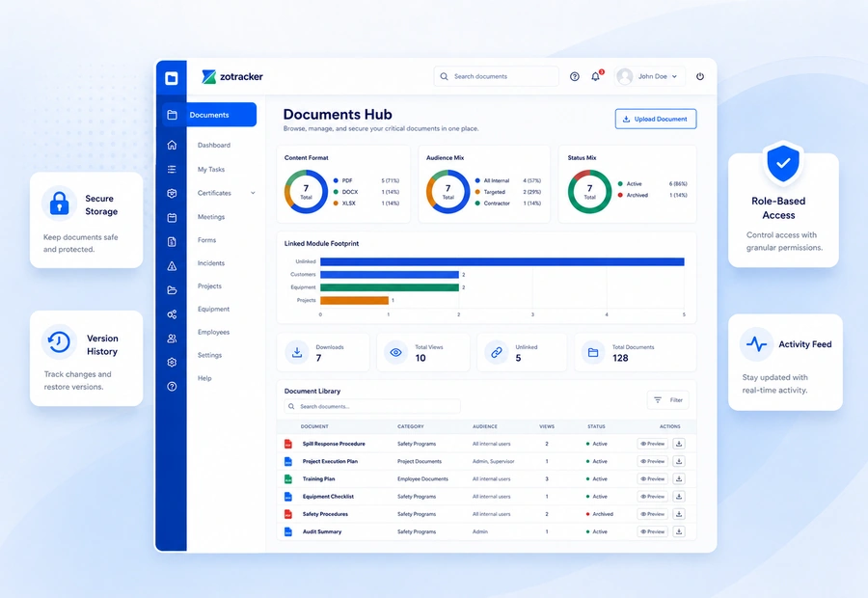This screenshot has height=598, width=868.
Task: Download the Safety Procedures document
Action: [679, 514]
